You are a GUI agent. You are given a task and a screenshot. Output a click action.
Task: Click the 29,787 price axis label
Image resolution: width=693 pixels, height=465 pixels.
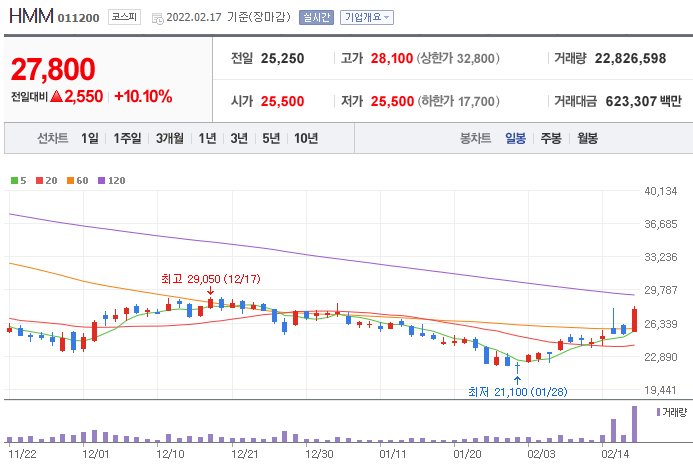point(660,290)
